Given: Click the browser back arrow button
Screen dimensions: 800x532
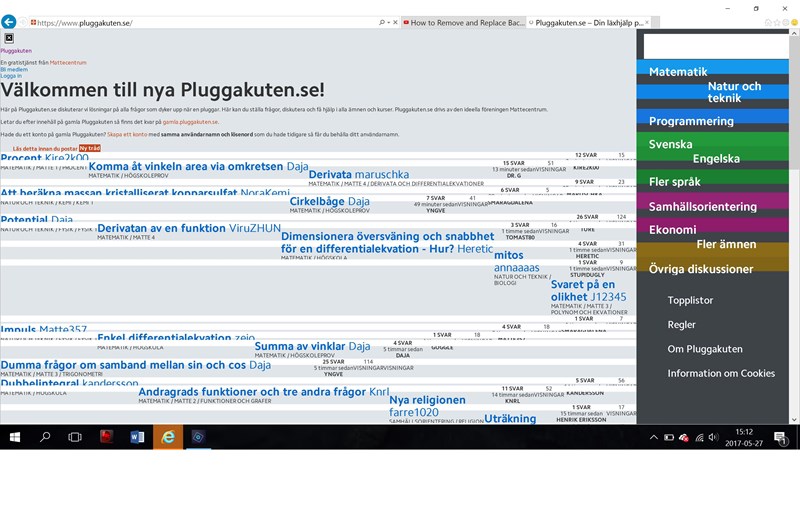Looking at the screenshot, I should coord(8,21).
